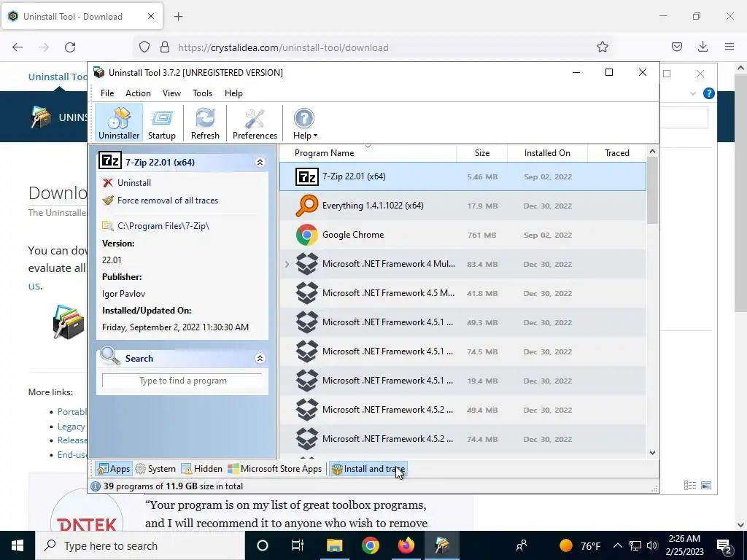Select the .NET Framework 4.5.1 row sized 49.3 MB
The image size is (747, 560).
(462, 322)
